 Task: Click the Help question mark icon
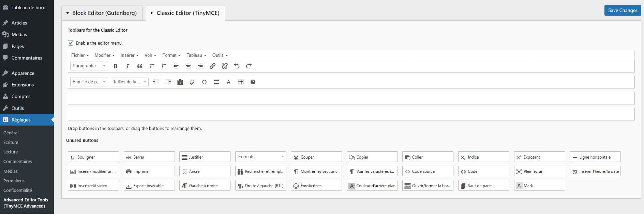[253, 82]
